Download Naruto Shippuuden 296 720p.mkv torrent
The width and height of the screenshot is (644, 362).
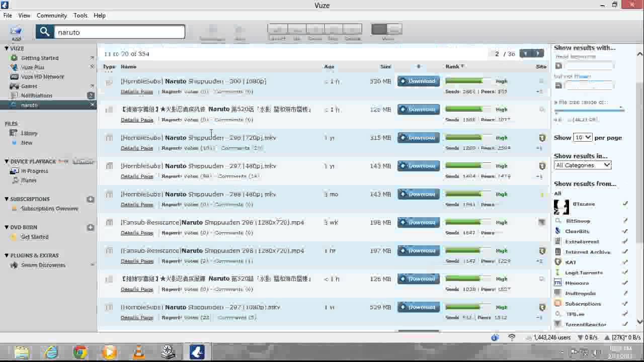[419, 137]
